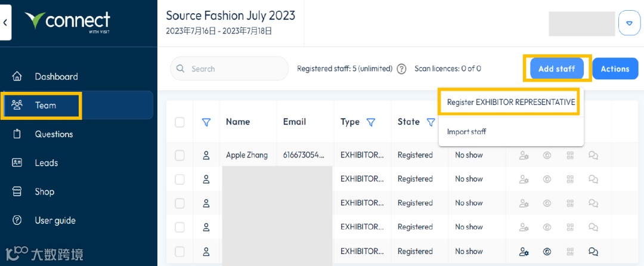This screenshot has width=644, height=266.
Task: Open the Type column filter
Action: click(x=371, y=122)
